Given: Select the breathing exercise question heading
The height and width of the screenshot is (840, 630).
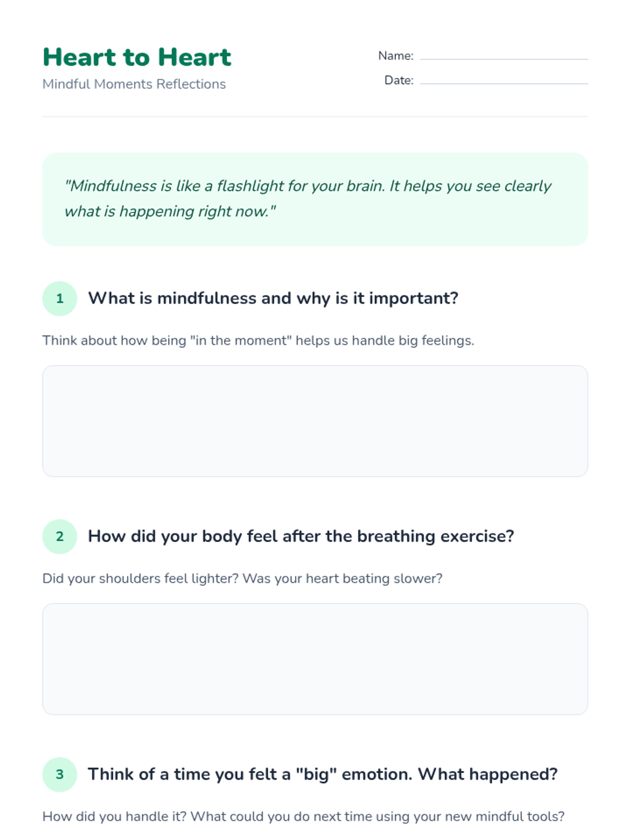Looking at the screenshot, I should 301,536.
